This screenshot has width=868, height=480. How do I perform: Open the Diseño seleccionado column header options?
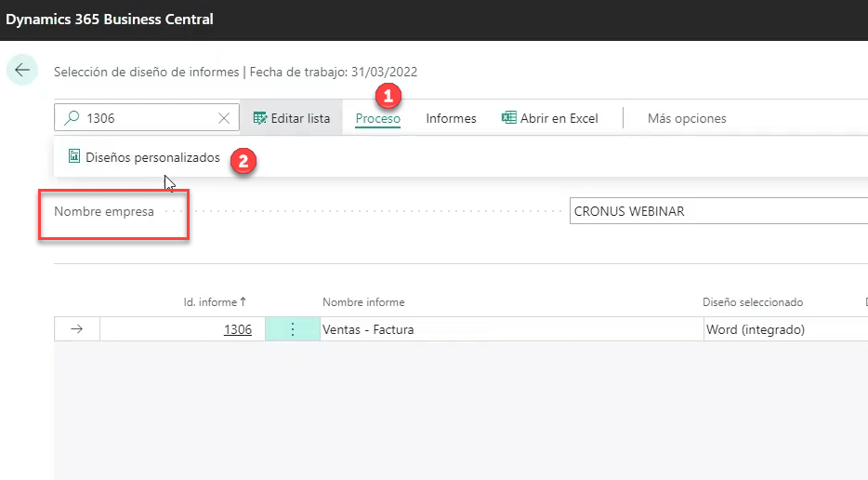[x=752, y=302]
